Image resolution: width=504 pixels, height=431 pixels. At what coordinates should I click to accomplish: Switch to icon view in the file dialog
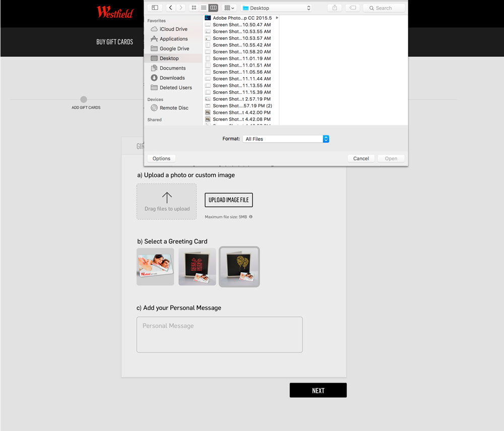194,8
